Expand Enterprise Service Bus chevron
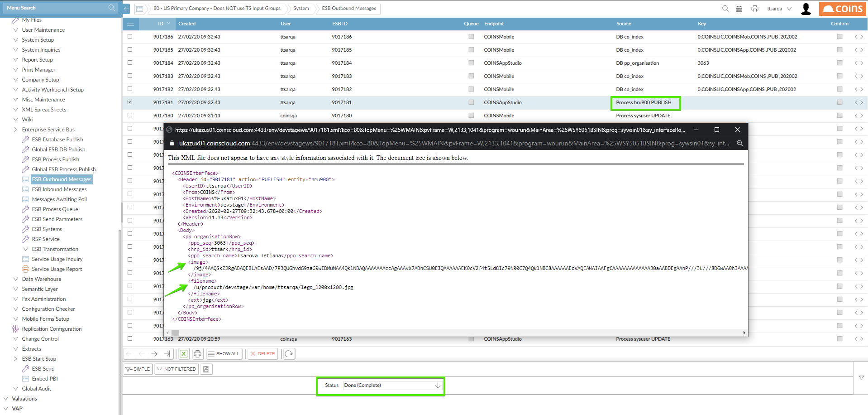This screenshot has height=415, width=868. click(x=16, y=130)
